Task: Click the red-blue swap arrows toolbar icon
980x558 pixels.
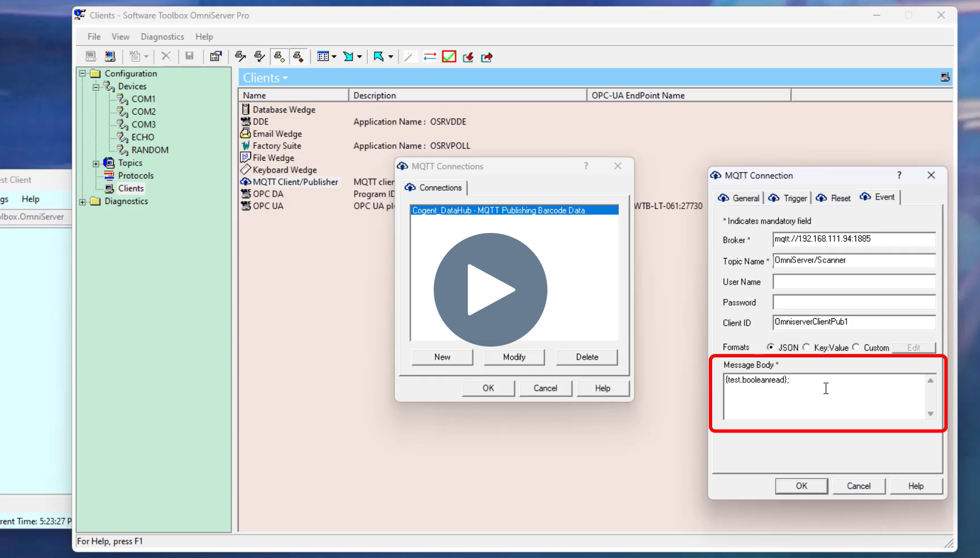Action: 430,57
